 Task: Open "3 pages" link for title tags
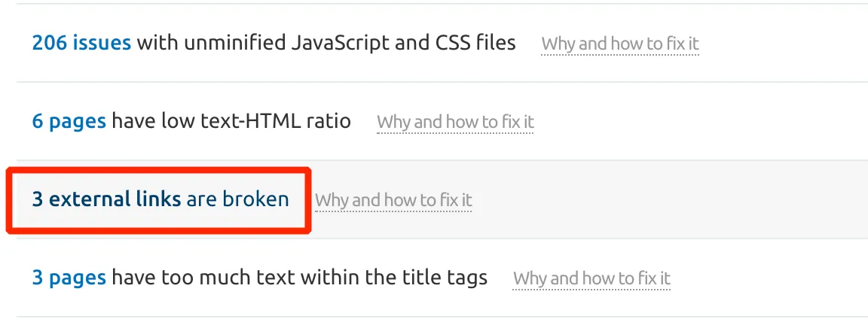tap(69, 278)
